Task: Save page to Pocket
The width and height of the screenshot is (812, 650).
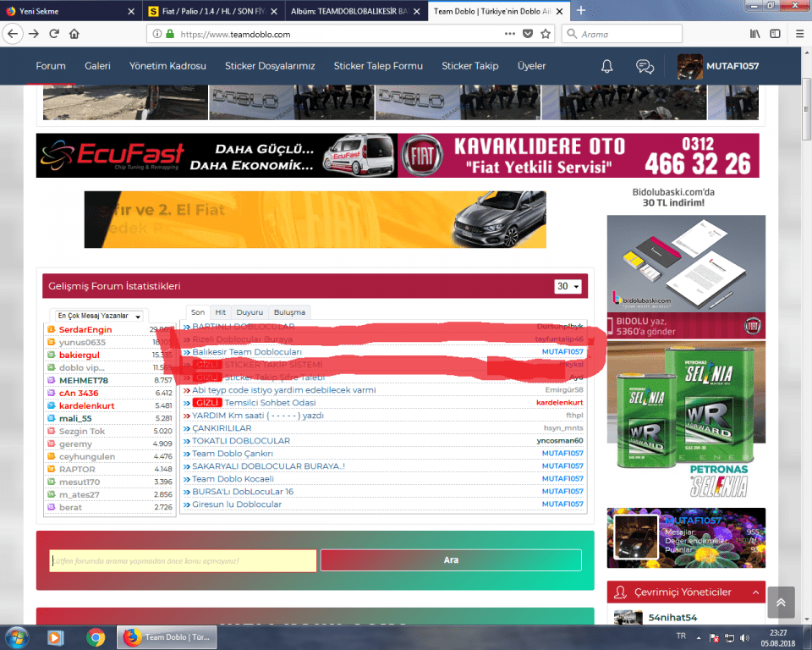Action: [x=528, y=34]
